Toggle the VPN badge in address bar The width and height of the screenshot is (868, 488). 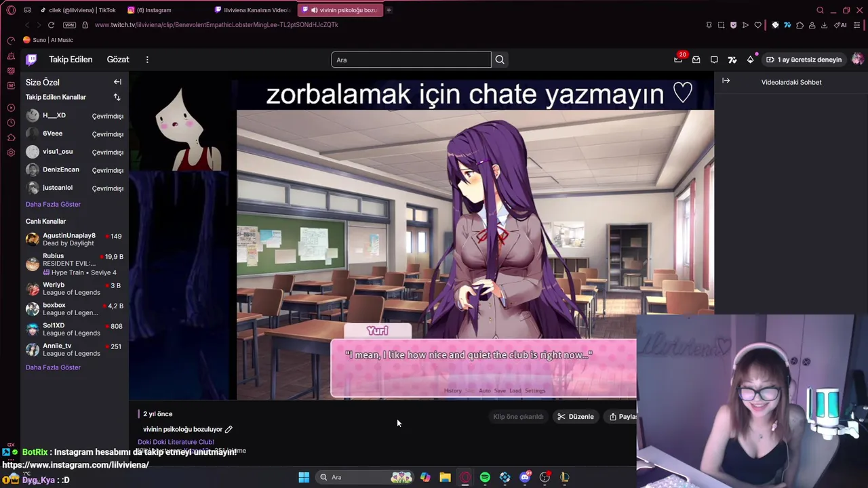[x=69, y=25]
